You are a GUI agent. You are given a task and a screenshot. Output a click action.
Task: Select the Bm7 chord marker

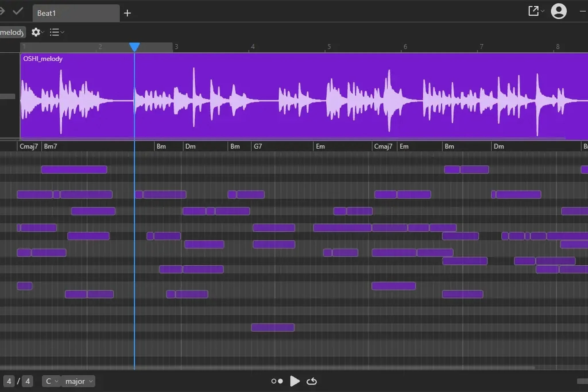point(51,146)
